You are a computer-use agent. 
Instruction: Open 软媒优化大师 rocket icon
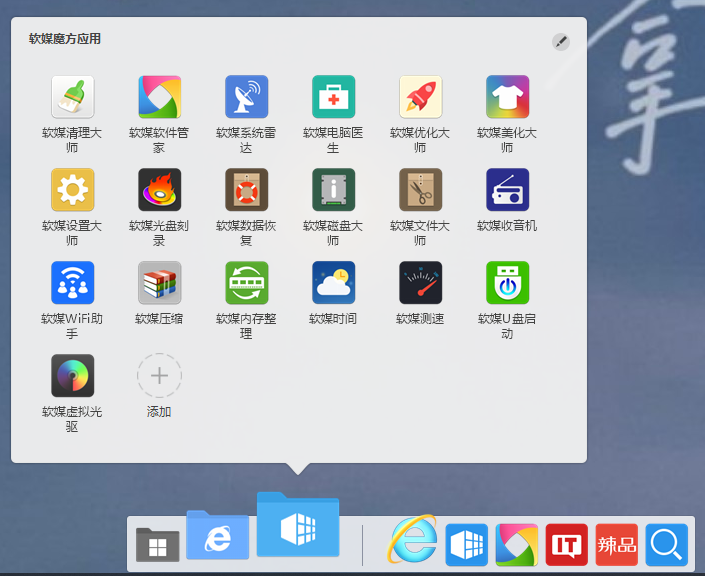coord(420,97)
